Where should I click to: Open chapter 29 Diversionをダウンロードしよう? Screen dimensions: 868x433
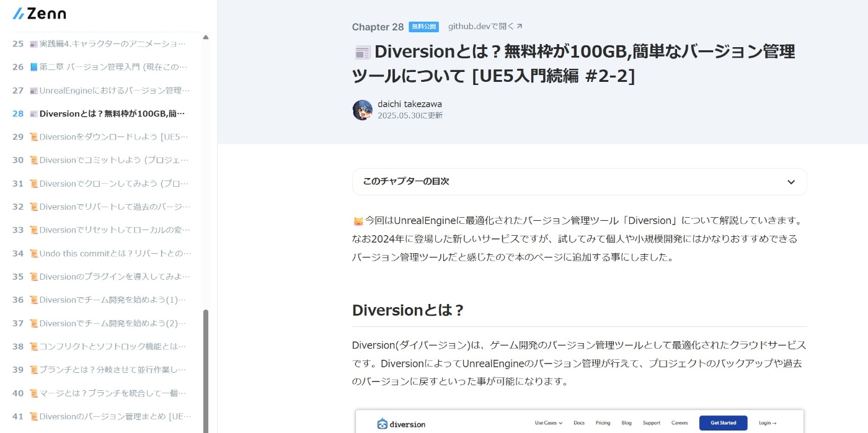[x=99, y=136]
